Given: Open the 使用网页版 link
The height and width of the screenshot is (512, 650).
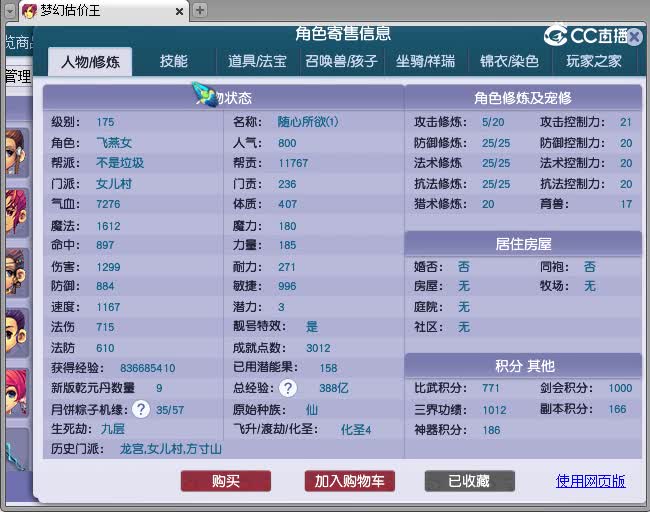Looking at the screenshot, I should (590, 481).
